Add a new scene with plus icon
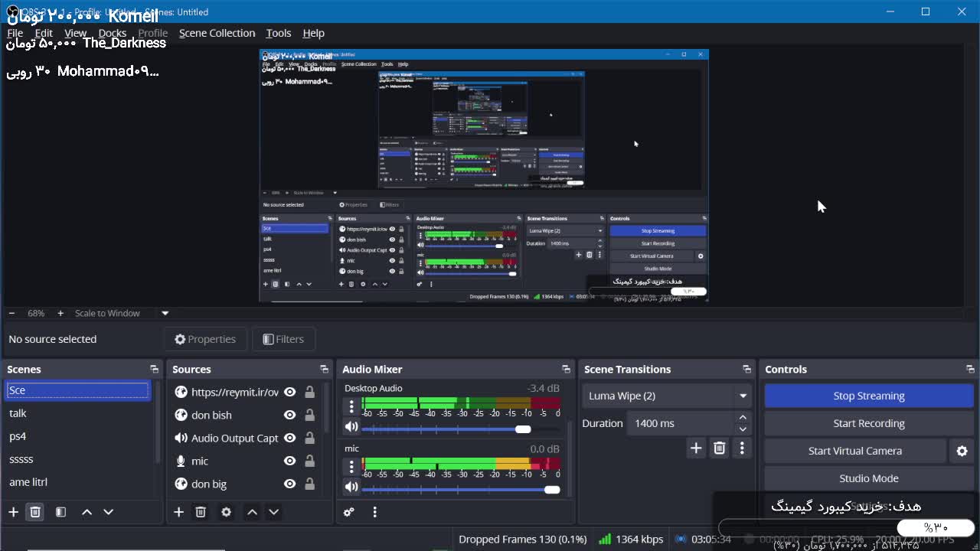The image size is (980, 551). [13, 512]
